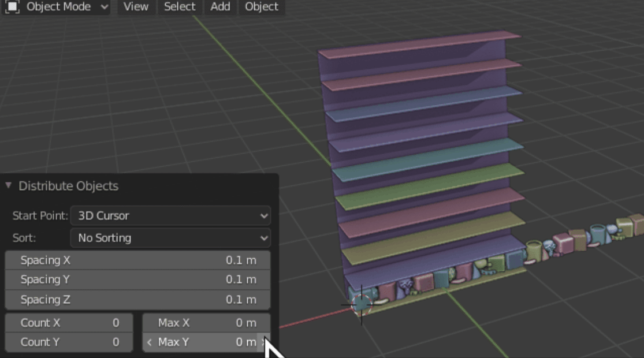Open the Start Point dropdown showing 3D Cursor

[170, 215]
